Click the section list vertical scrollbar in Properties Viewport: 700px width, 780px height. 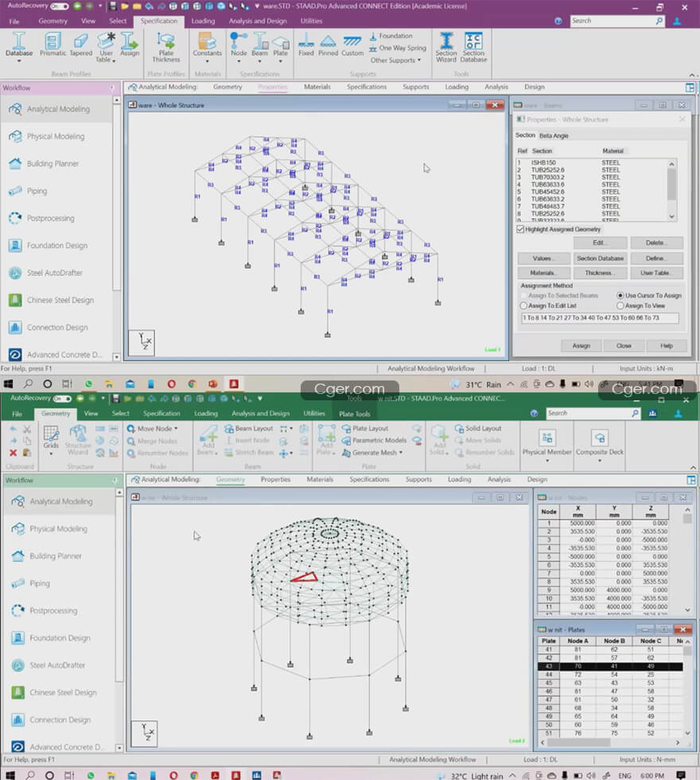671,190
